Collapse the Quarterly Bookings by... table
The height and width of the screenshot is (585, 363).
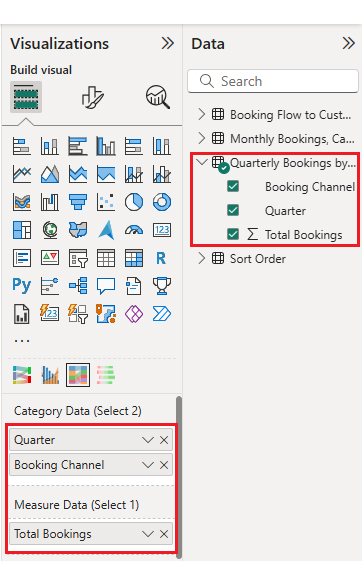pyautogui.click(x=202, y=162)
